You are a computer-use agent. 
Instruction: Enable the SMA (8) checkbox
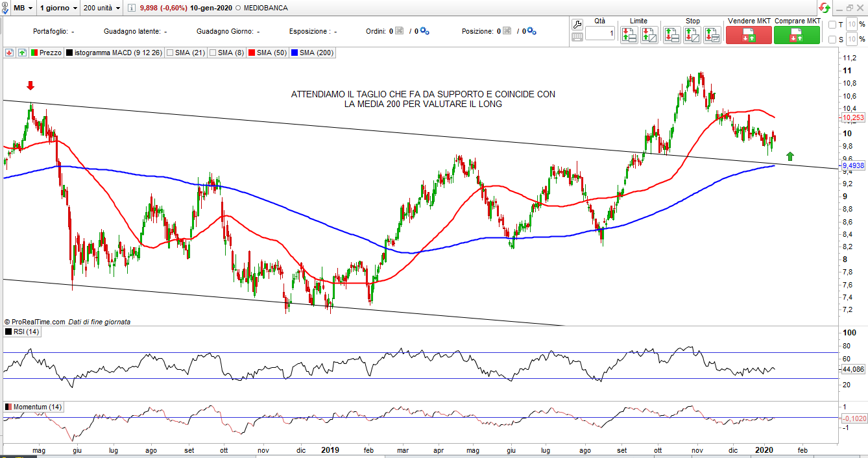click(212, 53)
